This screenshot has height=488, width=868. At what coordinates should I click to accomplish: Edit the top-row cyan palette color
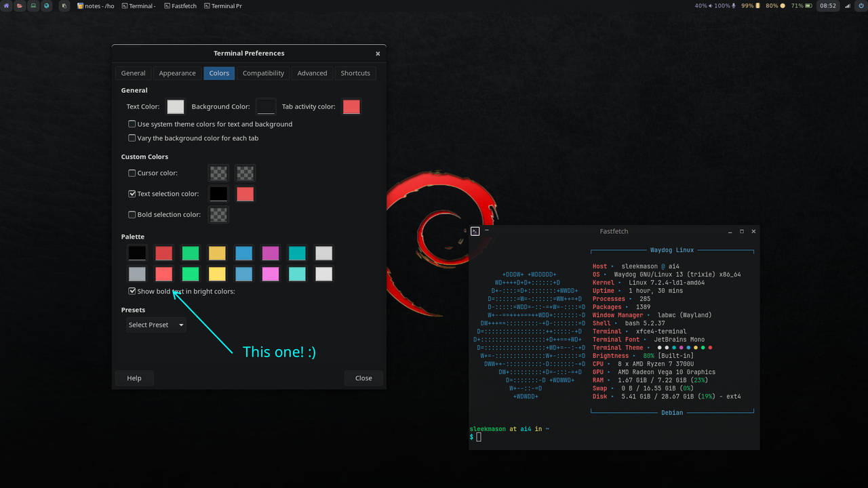click(297, 253)
